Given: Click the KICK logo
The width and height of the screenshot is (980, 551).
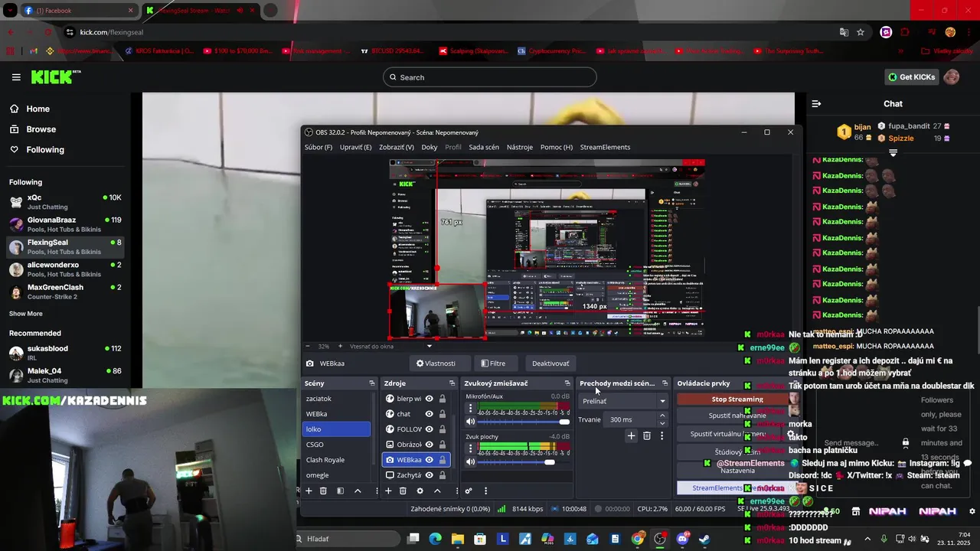Looking at the screenshot, I should (x=55, y=77).
